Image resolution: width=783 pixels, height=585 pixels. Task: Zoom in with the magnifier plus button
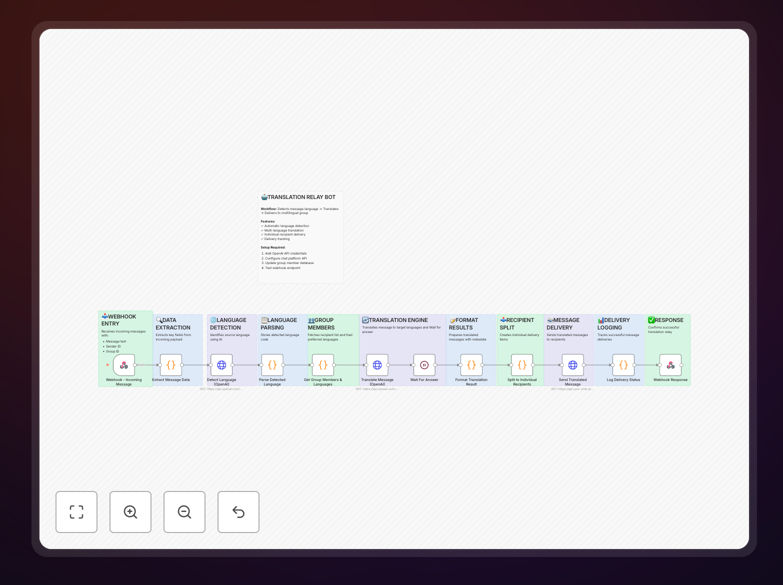coord(130,512)
